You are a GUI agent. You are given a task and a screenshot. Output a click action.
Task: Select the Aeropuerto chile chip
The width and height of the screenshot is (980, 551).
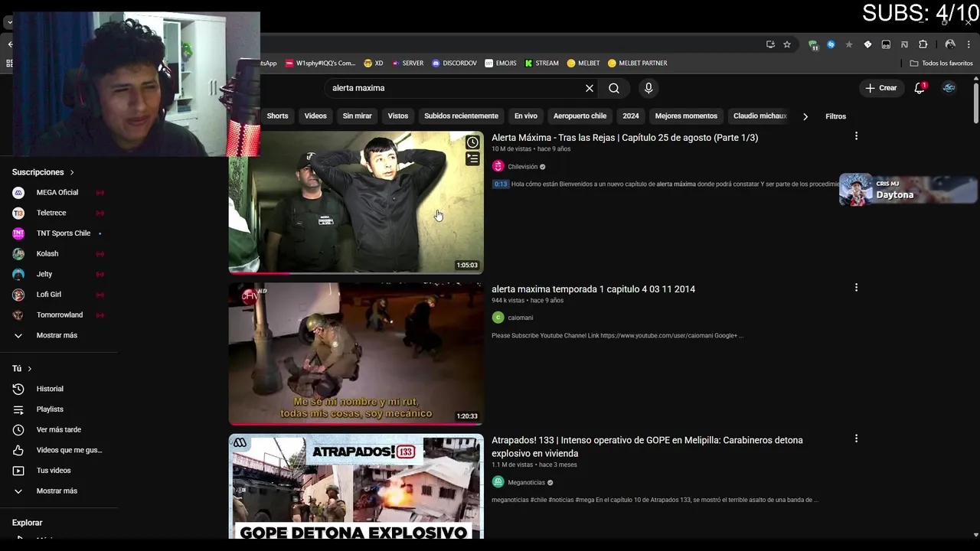pyautogui.click(x=580, y=116)
